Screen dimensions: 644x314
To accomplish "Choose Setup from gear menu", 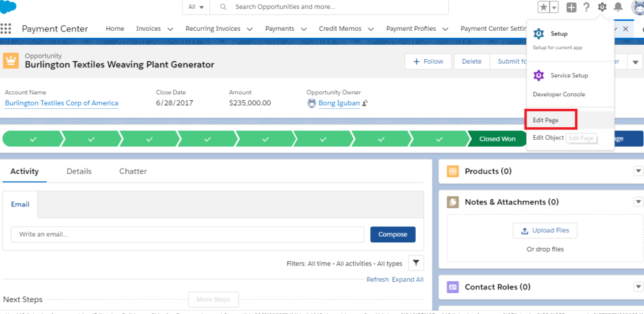I will click(559, 34).
